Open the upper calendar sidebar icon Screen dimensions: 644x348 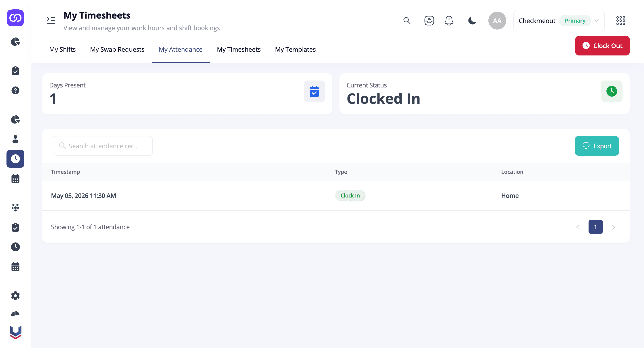[15, 178]
